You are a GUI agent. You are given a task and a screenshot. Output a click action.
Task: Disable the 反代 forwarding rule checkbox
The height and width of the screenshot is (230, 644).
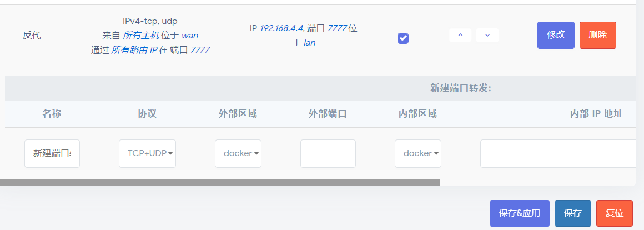[403, 38]
